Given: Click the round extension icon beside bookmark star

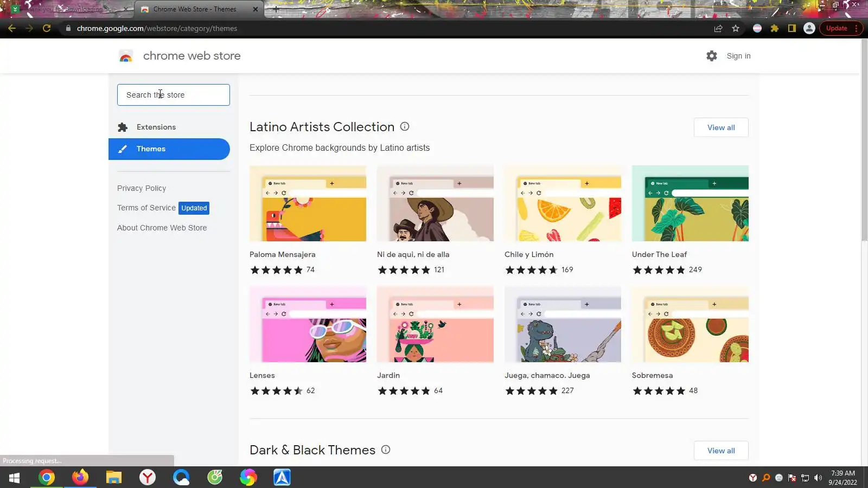Looking at the screenshot, I should click(x=757, y=28).
